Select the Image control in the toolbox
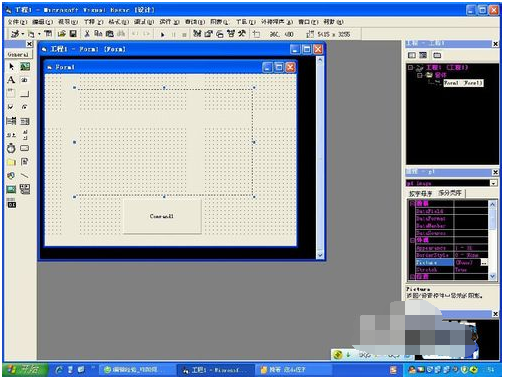Screen dimensions: 505x379 (11, 189)
